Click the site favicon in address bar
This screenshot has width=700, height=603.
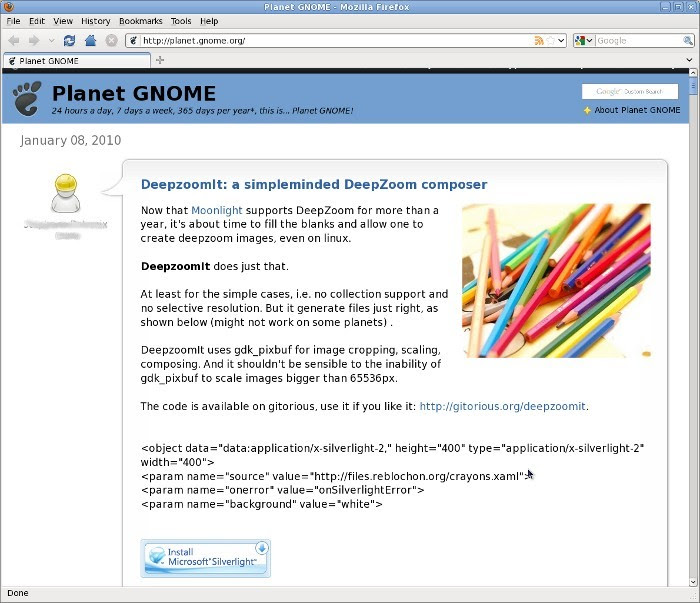click(x=133, y=41)
